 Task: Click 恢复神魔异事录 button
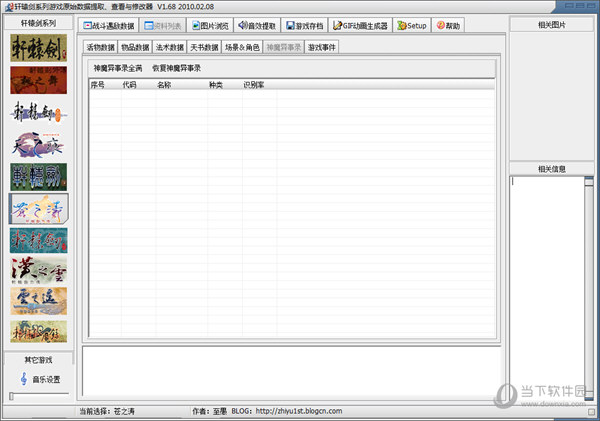176,68
